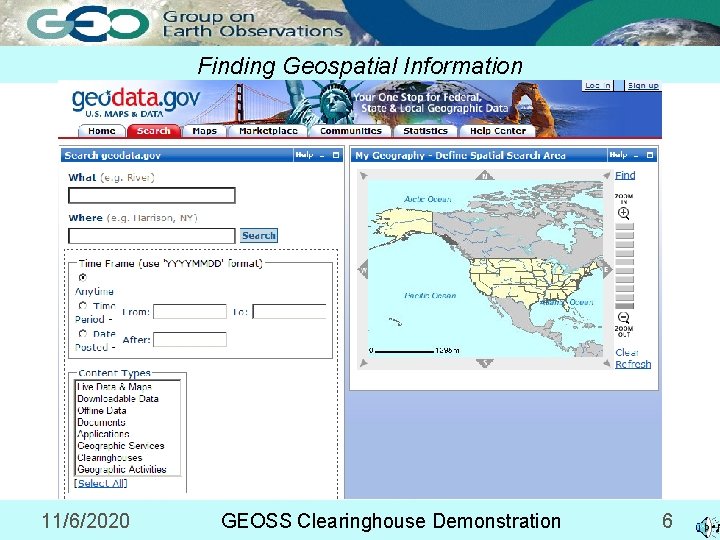Click the Refresh link beside map
Image resolution: width=720 pixels, height=540 pixels.
[x=633, y=364]
